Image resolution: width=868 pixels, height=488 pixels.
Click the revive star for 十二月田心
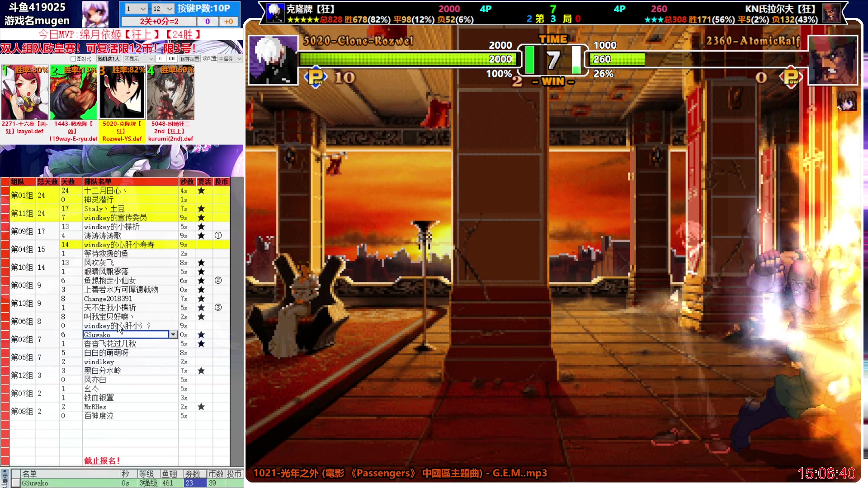201,191
